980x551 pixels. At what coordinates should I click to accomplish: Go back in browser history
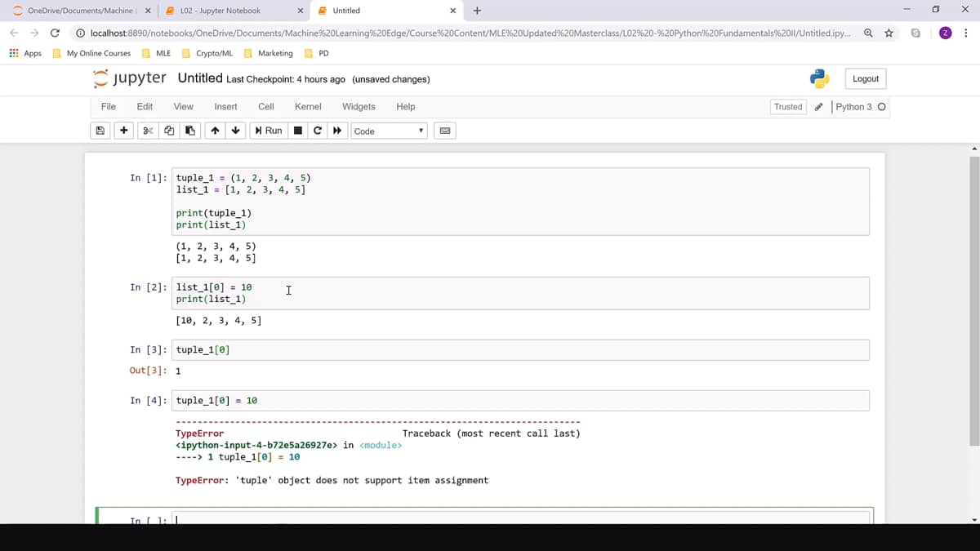coord(14,33)
